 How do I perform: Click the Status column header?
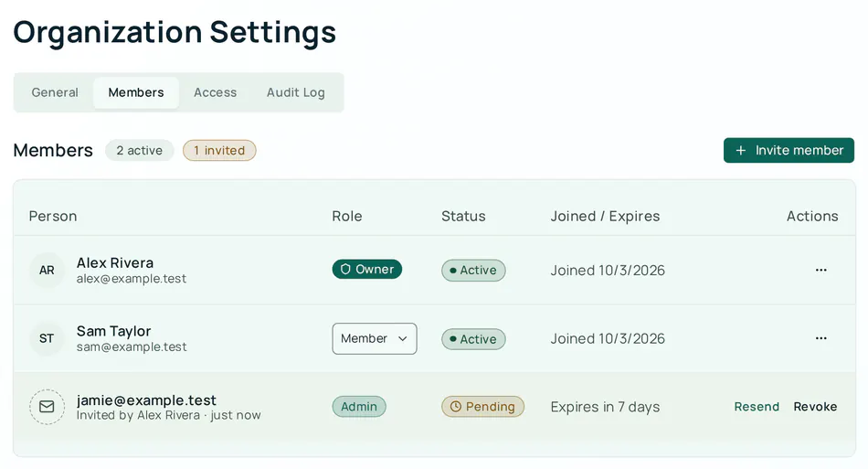tap(463, 216)
